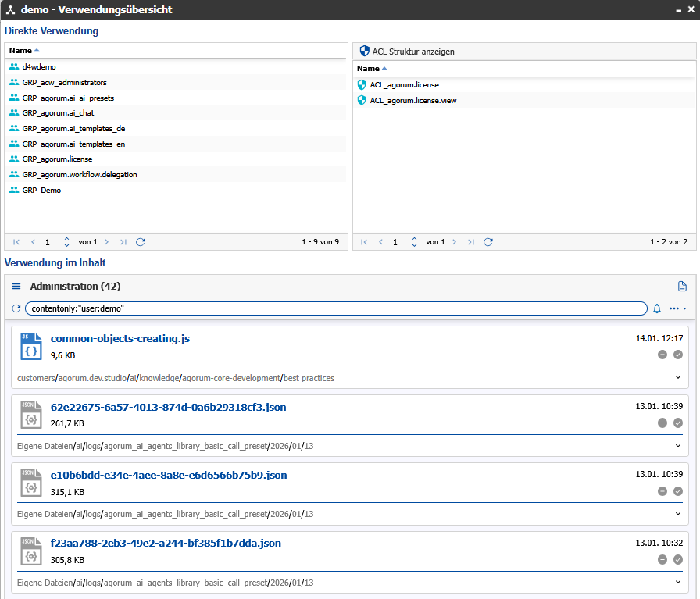
Task: Click the checkmark status circle for common-objects-creating.js
Action: pos(677,355)
